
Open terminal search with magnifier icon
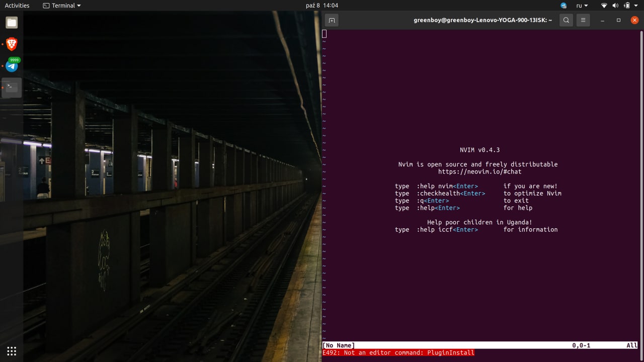(x=566, y=20)
